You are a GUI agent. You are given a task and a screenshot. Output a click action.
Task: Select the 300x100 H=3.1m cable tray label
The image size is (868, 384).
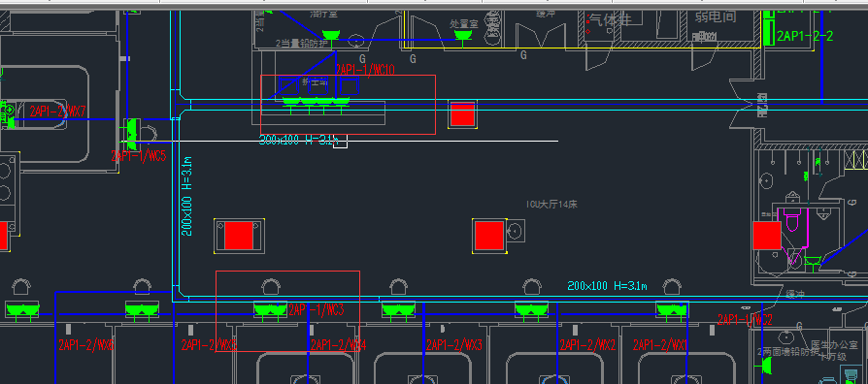[x=298, y=141]
